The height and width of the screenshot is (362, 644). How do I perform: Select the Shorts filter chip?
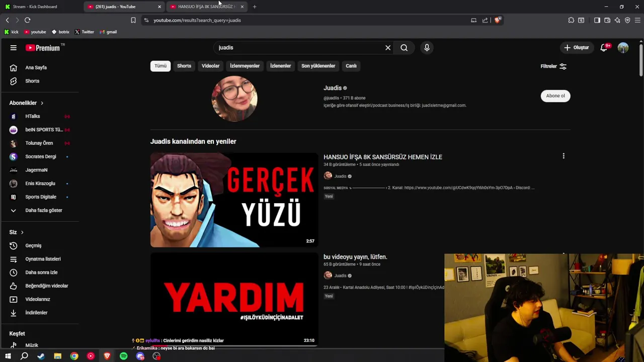click(x=184, y=66)
